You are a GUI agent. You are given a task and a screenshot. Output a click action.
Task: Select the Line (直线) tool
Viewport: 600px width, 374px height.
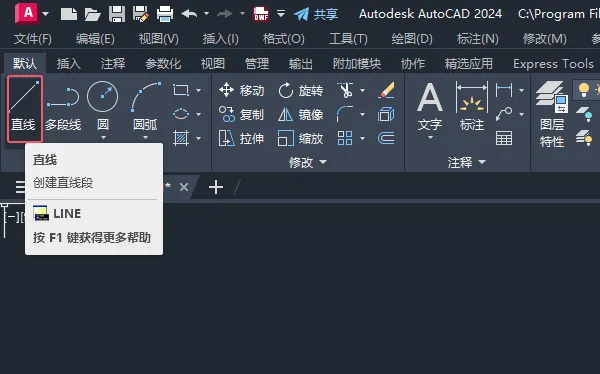[x=24, y=109]
